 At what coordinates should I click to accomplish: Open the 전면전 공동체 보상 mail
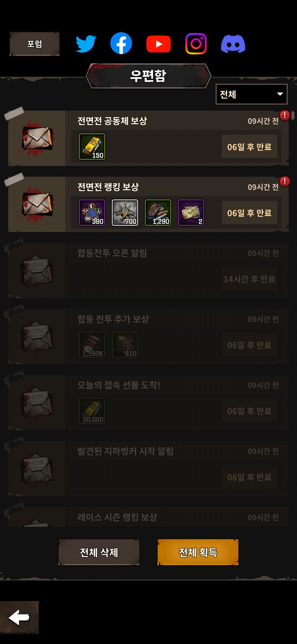point(148,138)
